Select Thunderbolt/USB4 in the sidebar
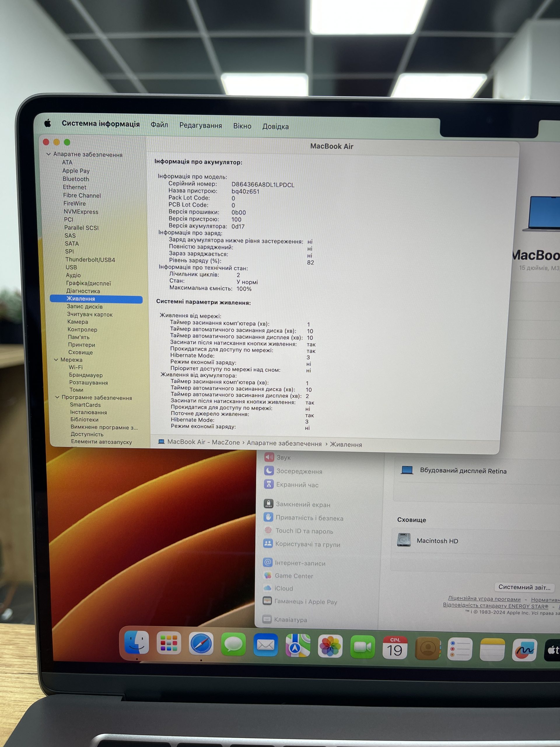This screenshot has height=747, width=560. point(90,260)
